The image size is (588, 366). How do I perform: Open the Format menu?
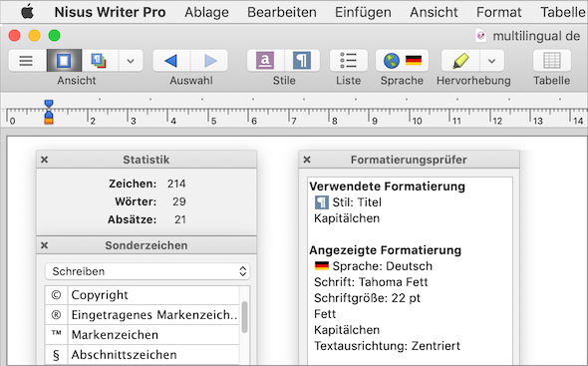coord(498,12)
